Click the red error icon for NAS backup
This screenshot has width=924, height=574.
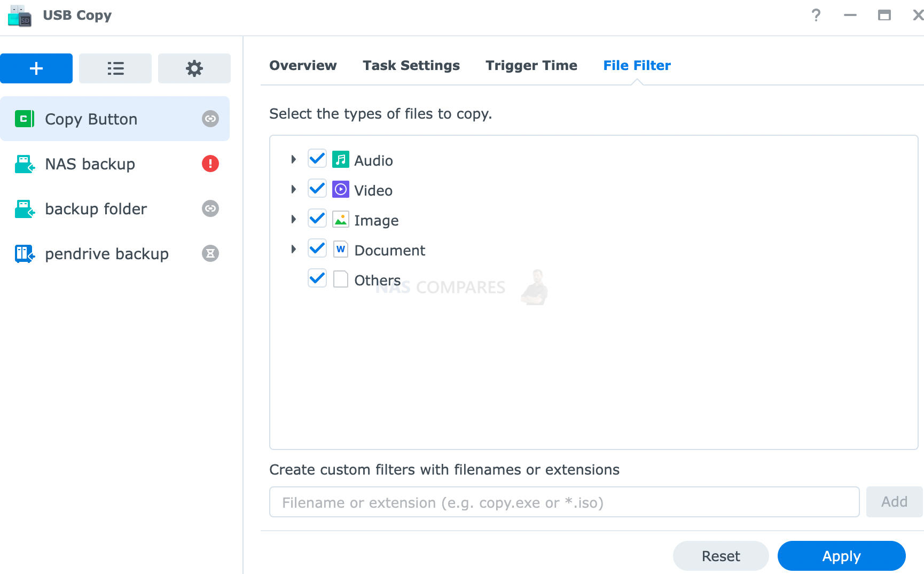click(x=210, y=164)
